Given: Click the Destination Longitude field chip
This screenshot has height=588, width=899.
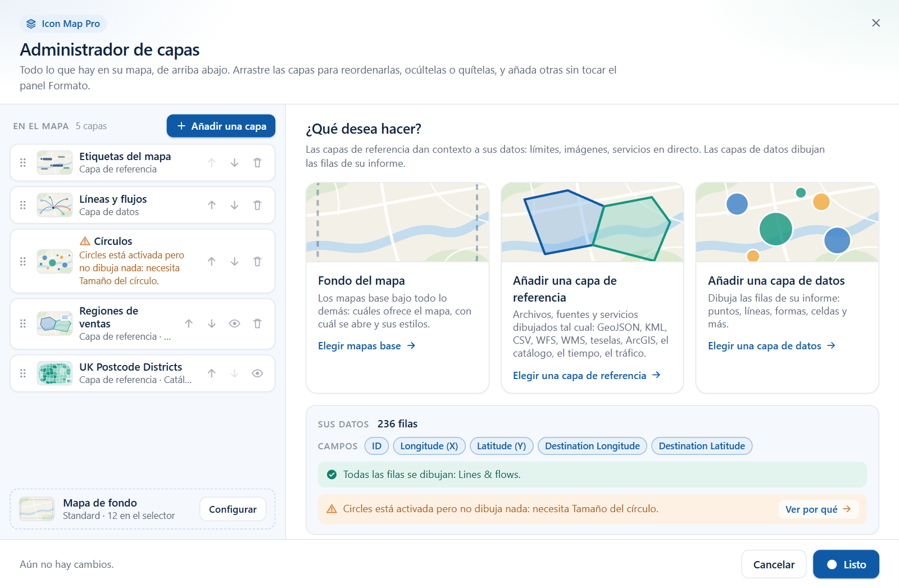Looking at the screenshot, I should (x=592, y=446).
